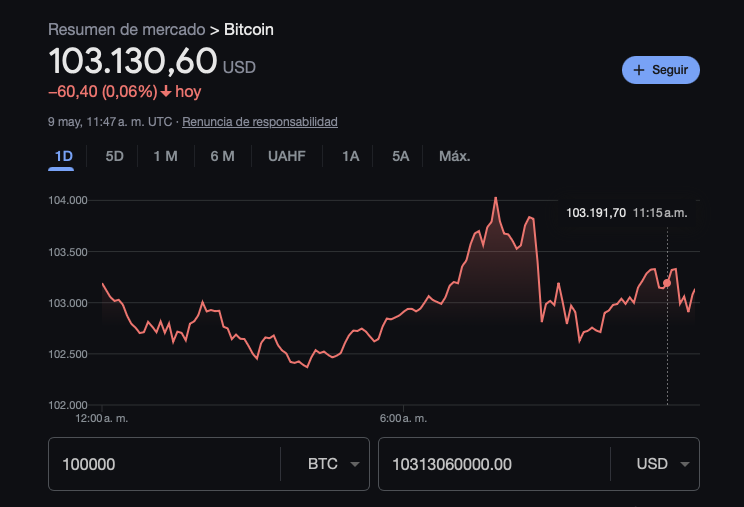Click the 103.500 y-axis label
This screenshot has width=744, height=507.
[x=68, y=252]
